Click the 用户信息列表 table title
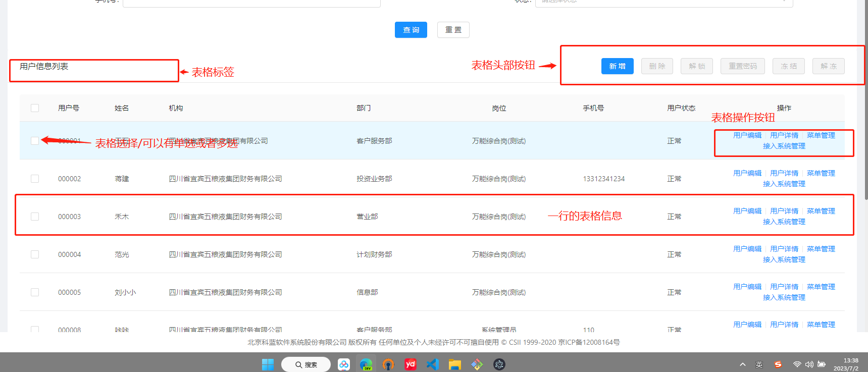This screenshot has width=868, height=372. pyautogui.click(x=44, y=66)
